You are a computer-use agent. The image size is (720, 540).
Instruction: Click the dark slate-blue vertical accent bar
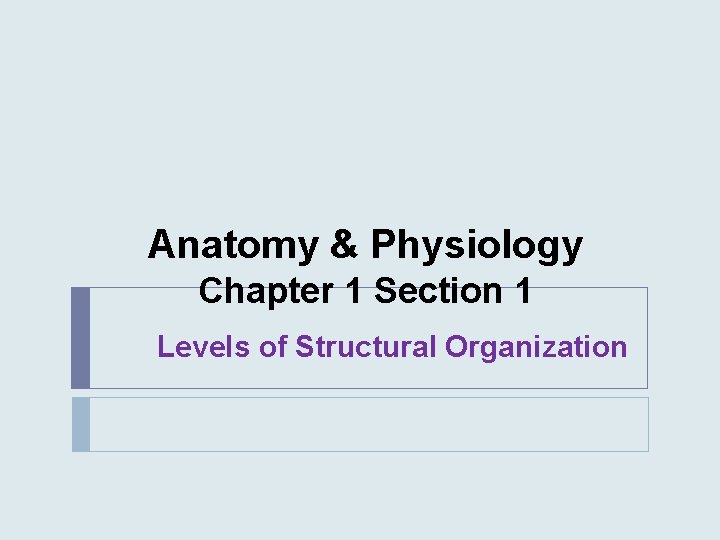click(80, 338)
